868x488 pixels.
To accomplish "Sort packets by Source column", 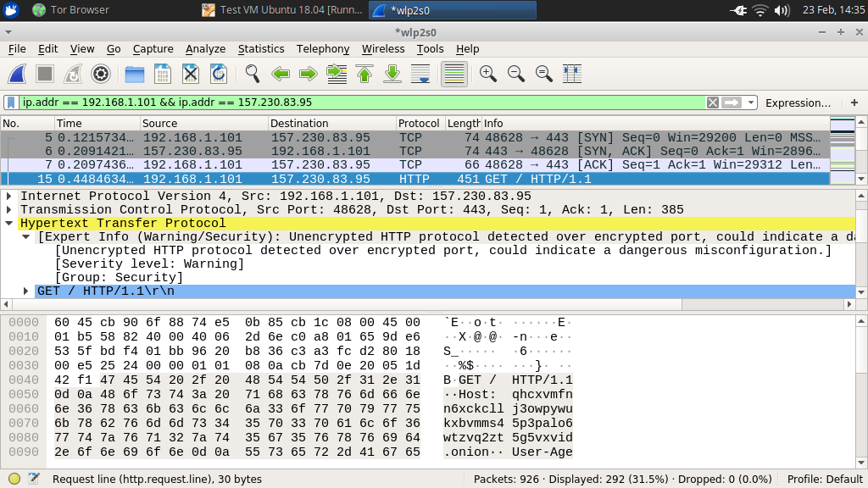I will [x=203, y=124].
